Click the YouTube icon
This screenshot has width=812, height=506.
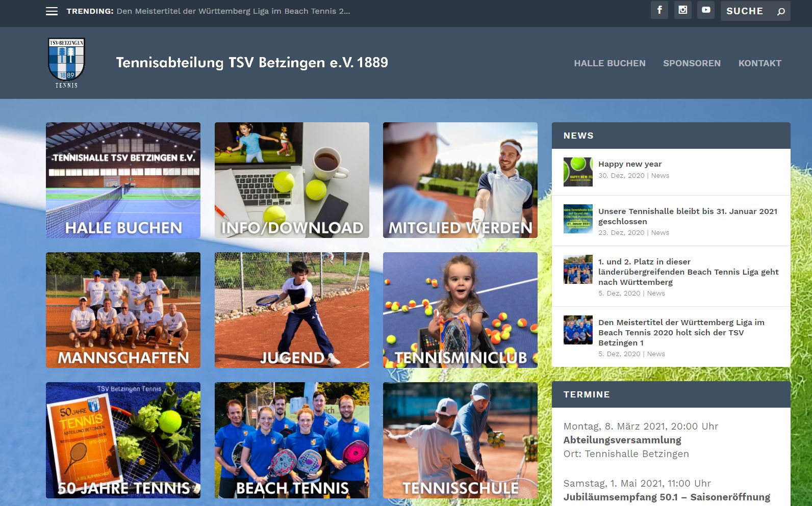tap(706, 10)
